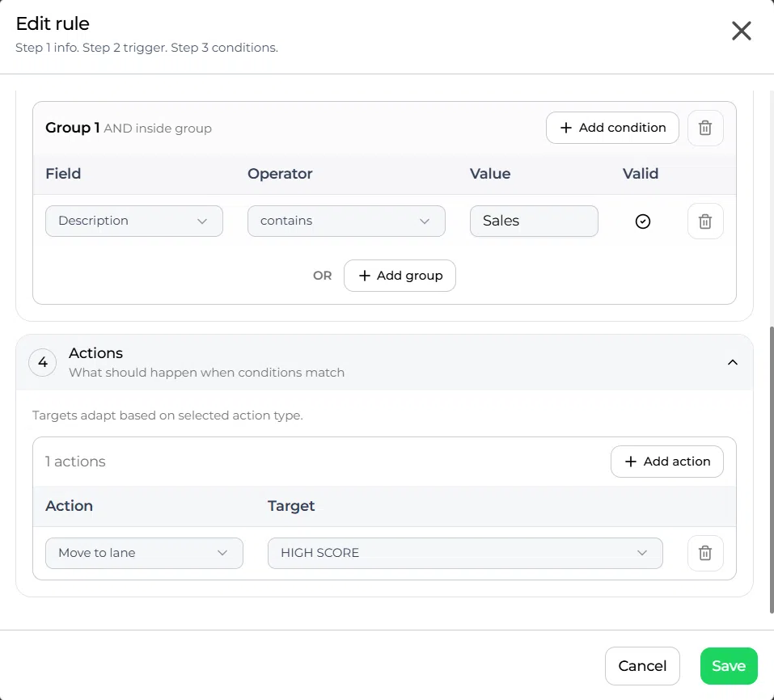
Task: Save the rule
Action: pos(729,666)
